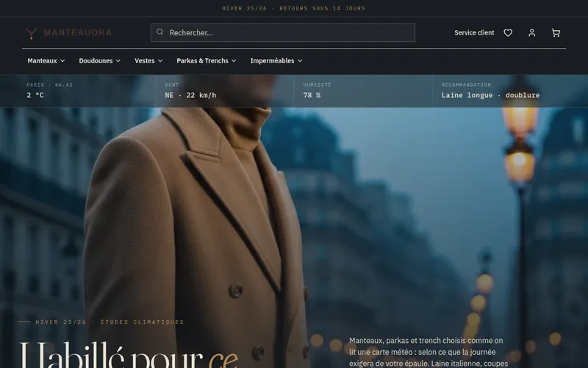Select the Paris 2 °C weather tile
Image resolution: width=588 pixels, height=368 pixels.
click(x=78, y=91)
